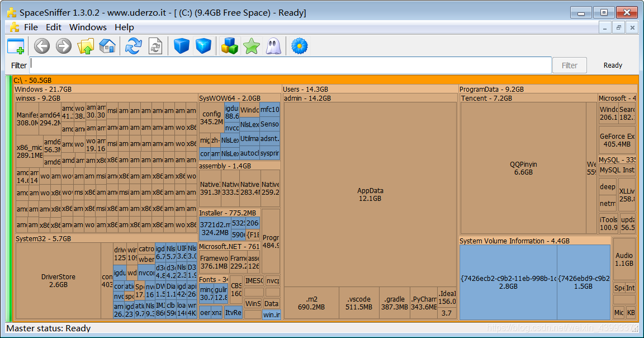Select the Users - 14.3GB folder header
The image size is (644, 338).
pyautogui.click(x=370, y=89)
